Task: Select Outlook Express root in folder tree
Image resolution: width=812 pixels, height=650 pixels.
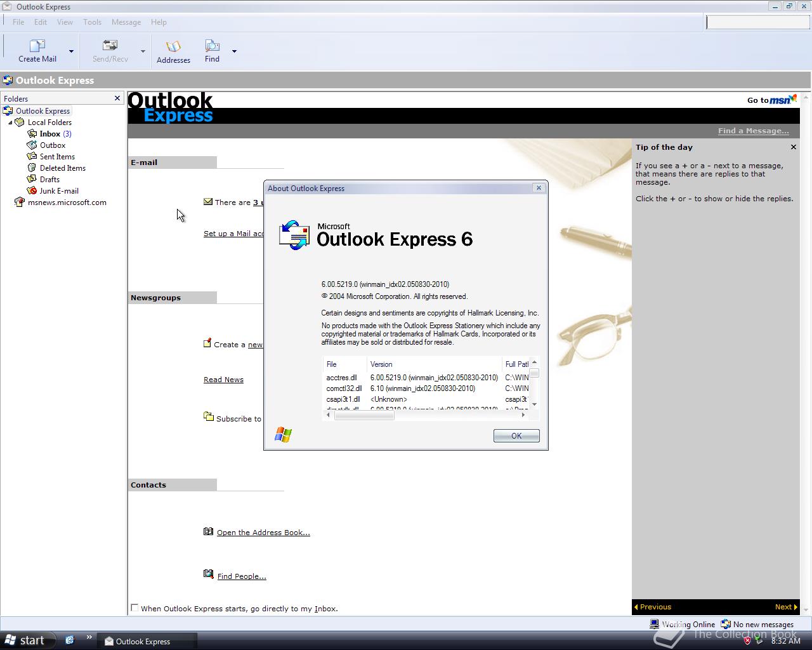Action: tap(43, 111)
